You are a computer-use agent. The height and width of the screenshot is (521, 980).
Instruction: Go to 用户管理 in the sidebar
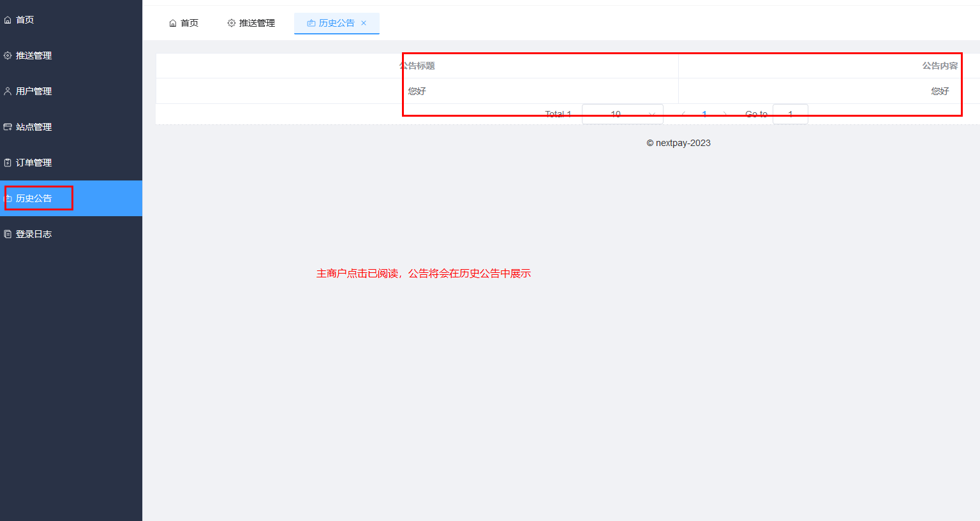tap(71, 91)
